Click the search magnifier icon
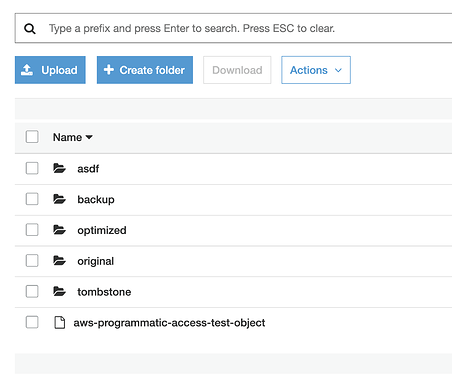452x375 pixels. coord(30,29)
